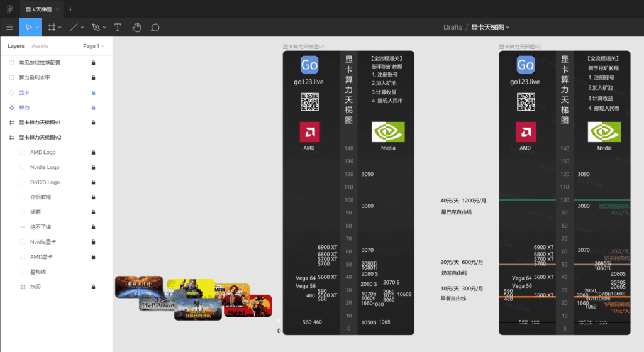The image size is (644, 352).
Task: Select the 常见游戏推荐配置 layer row
Action: click(x=56, y=63)
